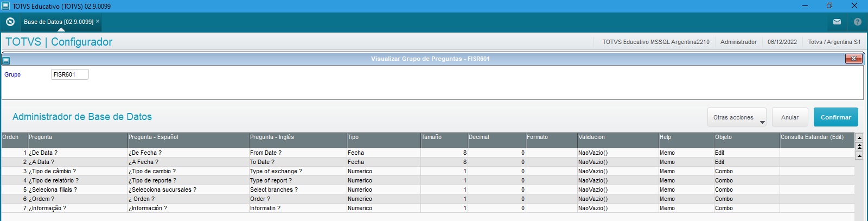The image size is (868, 221).
Task: Click the Numerico cell in Informação row
Action: tap(384, 208)
